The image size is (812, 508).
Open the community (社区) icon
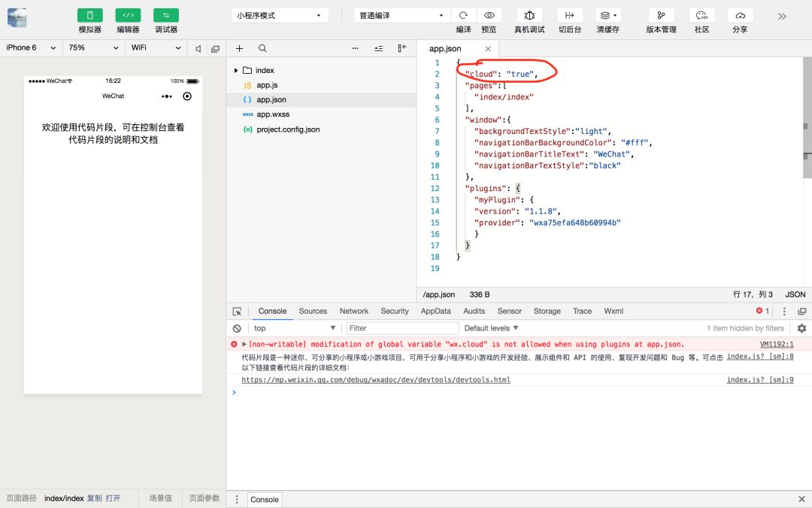click(x=701, y=16)
